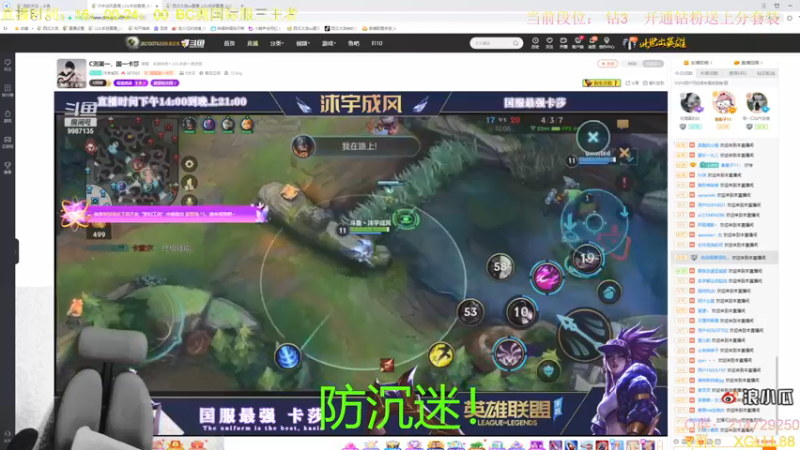The image size is (800, 450).
Task: Click the trophy icon in left sidebar
Action: tap(8, 167)
